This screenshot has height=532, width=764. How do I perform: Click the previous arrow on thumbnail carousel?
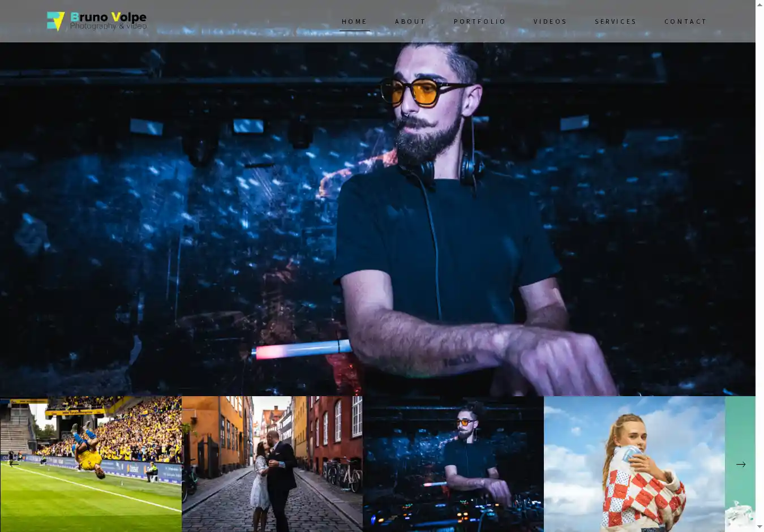(14, 464)
